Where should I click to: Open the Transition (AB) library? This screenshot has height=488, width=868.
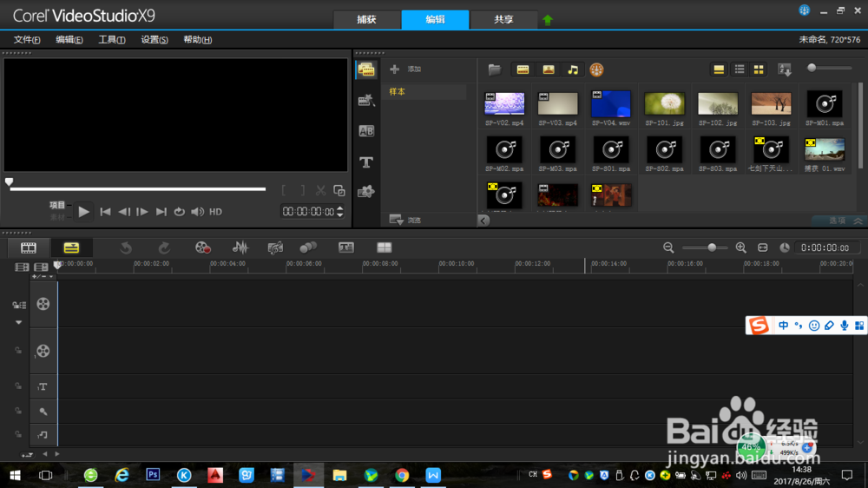tap(366, 131)
